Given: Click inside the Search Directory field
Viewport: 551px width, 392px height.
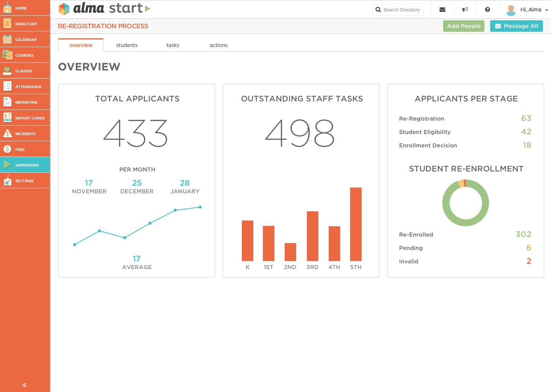Looking at the screenshot, I should pyautogui.click(x=398, y=10).
